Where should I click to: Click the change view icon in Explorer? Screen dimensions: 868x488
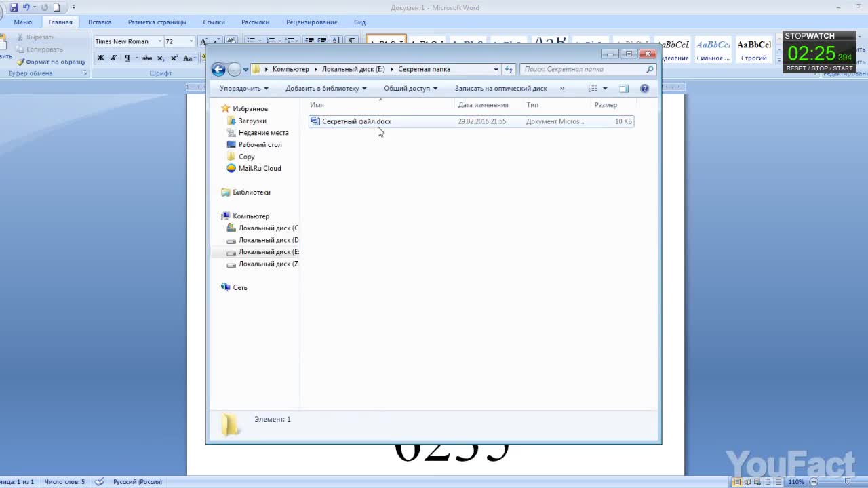click(593, 88)
